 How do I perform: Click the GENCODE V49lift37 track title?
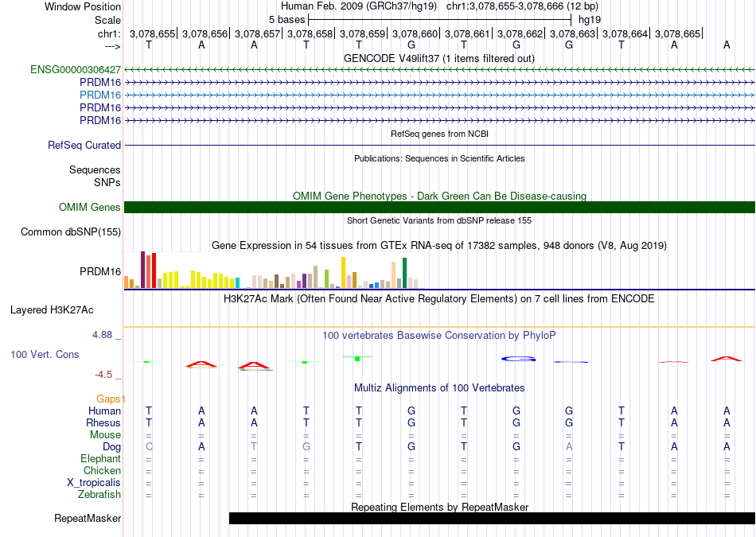pos(439,59)
